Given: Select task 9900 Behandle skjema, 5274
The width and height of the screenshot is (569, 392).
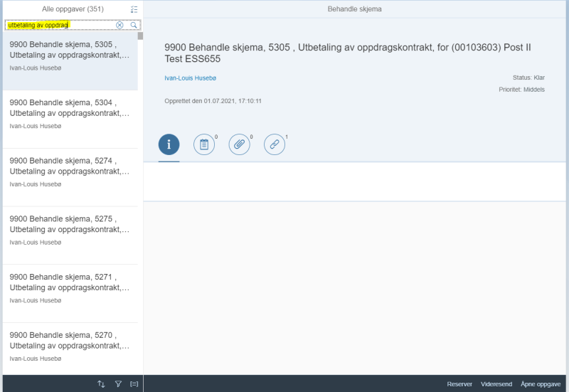Looking at the screenshot, I should [x=70, y=177].
